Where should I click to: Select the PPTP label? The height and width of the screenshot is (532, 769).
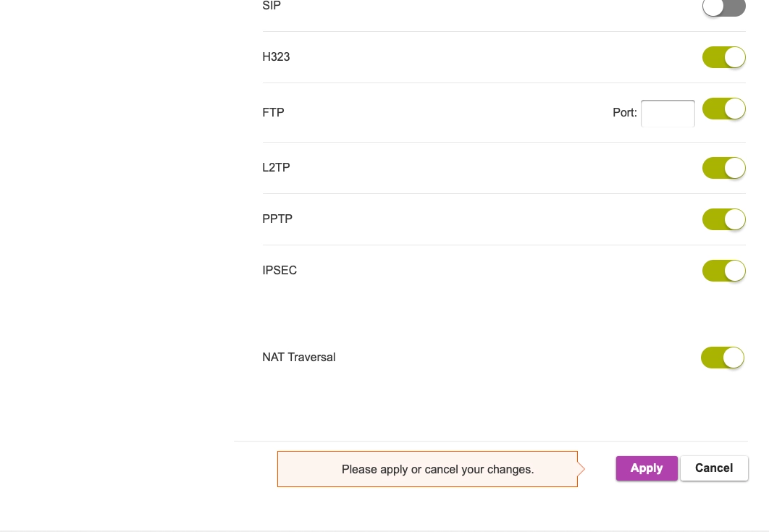click(277, 219)
